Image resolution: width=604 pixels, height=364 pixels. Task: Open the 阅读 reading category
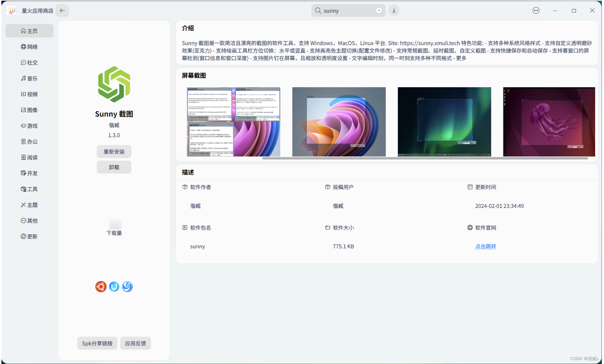(29, 157)
